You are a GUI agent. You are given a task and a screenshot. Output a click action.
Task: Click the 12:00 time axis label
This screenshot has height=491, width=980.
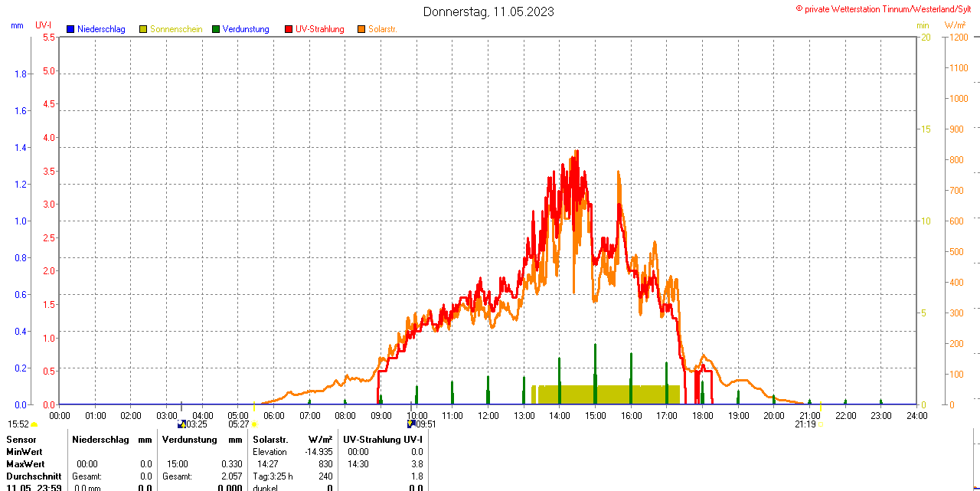coord(488,416)
